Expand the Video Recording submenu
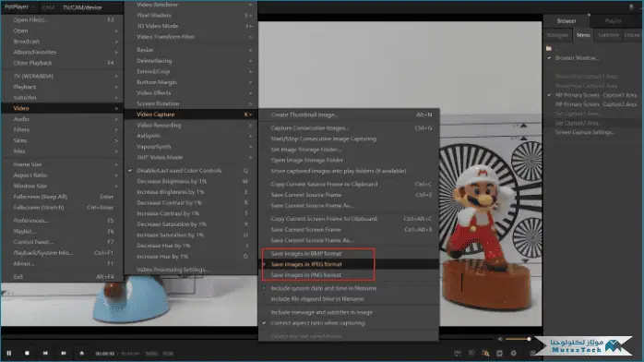The height and width of the screenshot is (362, 644). [191, 125]
